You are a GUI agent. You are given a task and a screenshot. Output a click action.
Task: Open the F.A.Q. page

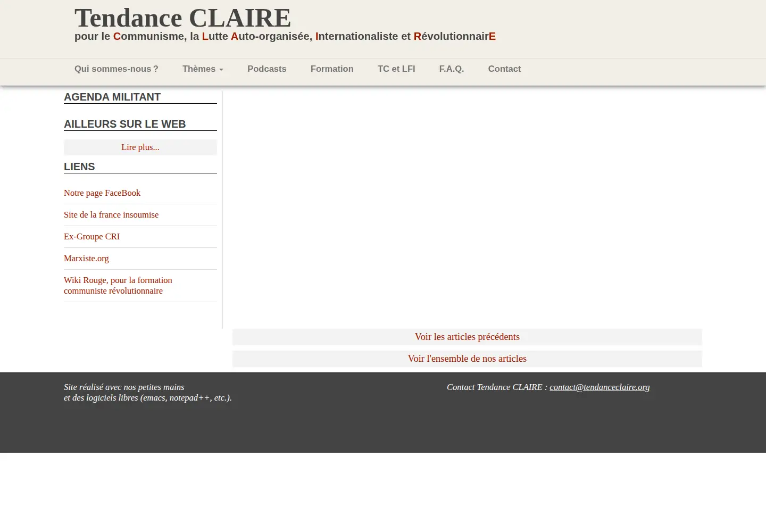tap(452, 69)
